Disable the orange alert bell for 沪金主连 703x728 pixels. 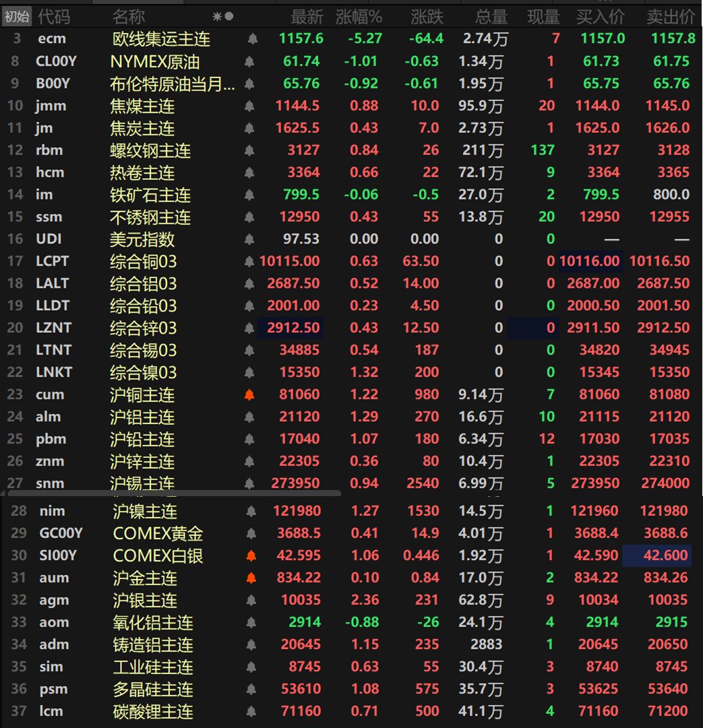(x=251, y=578)
